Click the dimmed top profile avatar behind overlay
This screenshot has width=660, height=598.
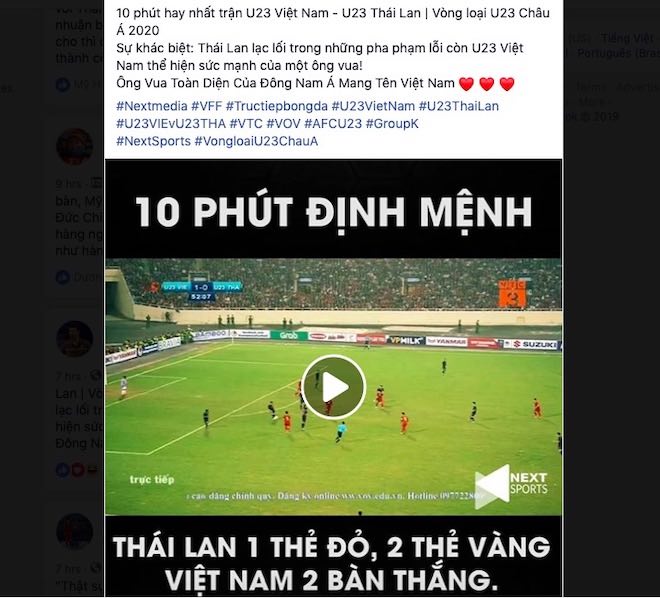coord(75,146)
